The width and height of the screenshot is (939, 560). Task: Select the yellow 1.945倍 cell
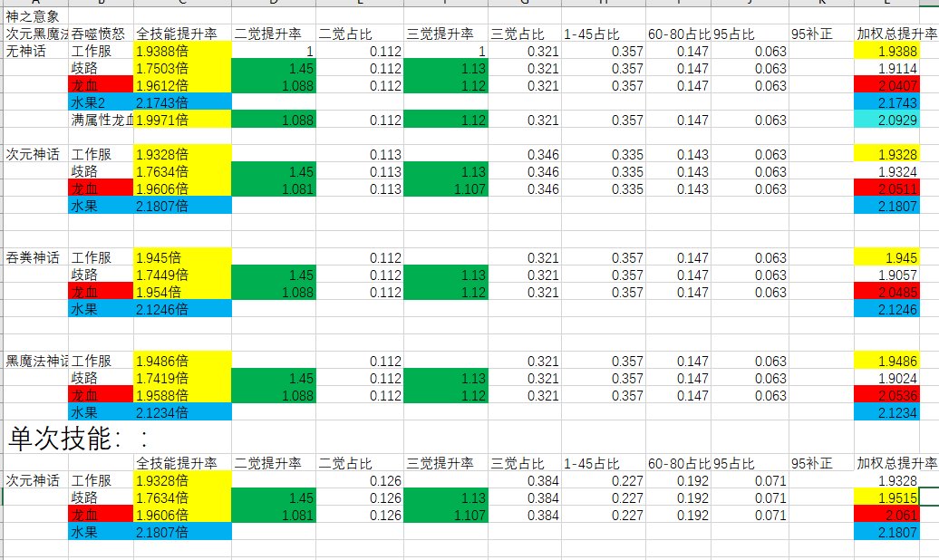[x=182, y=257]
